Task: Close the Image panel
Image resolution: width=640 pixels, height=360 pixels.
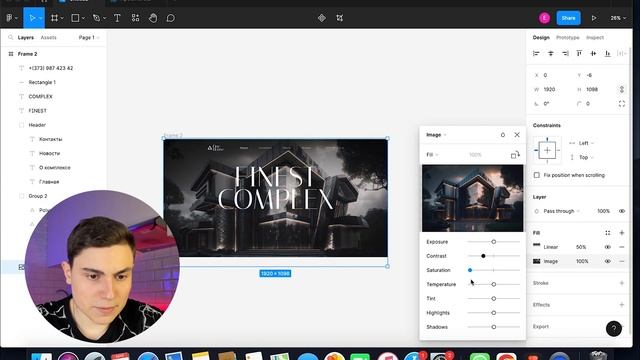Action: coord(517,135)
